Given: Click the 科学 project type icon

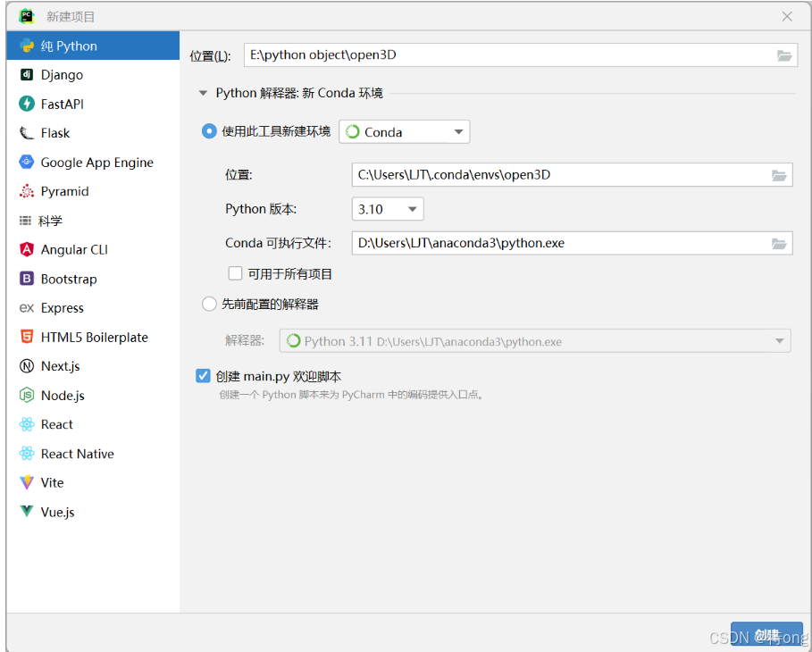Looking at the screenshot, I should 25,221.
